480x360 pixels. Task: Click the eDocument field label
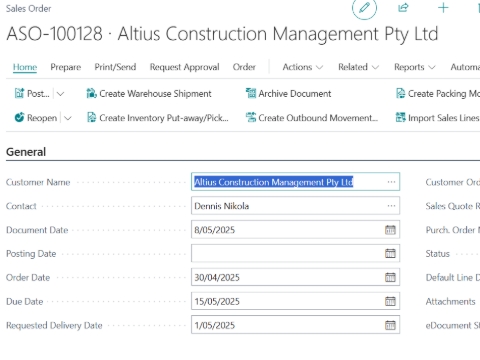click(453, 325)
